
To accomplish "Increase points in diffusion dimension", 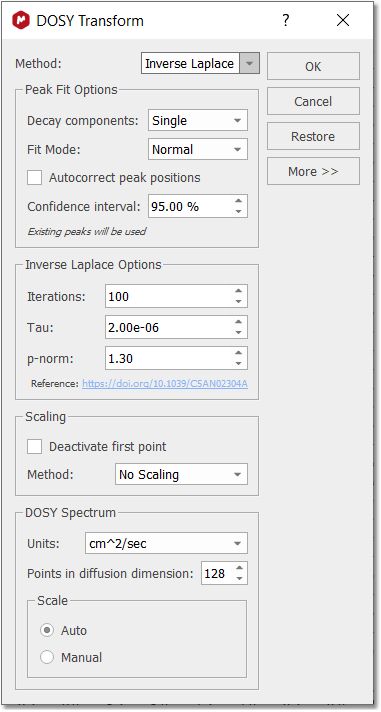I will (240, 568).
